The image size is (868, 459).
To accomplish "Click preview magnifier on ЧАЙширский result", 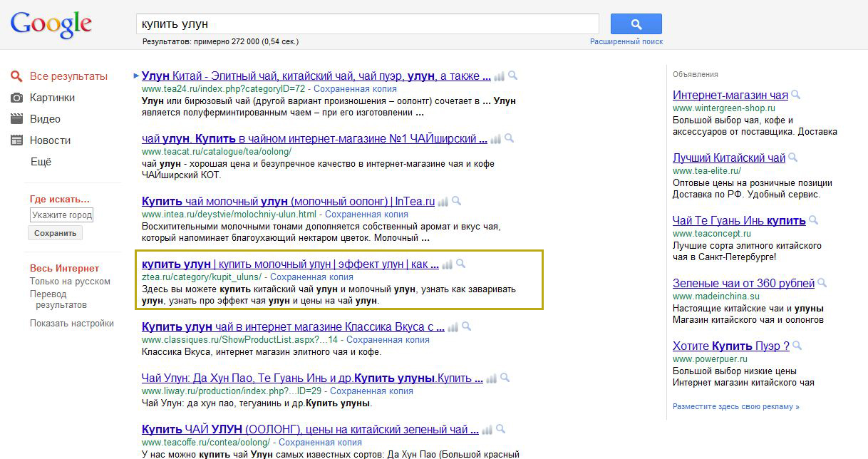I will pyautogui.click(x=509, y=139).
